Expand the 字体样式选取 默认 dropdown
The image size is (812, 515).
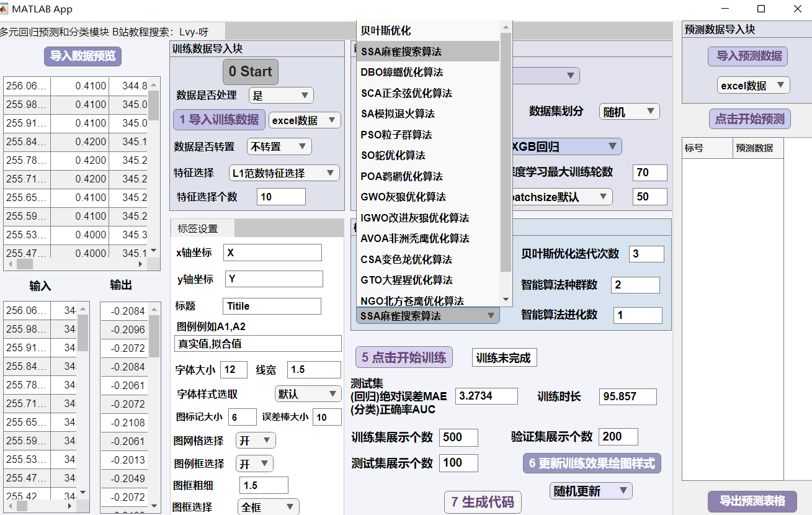308,394
